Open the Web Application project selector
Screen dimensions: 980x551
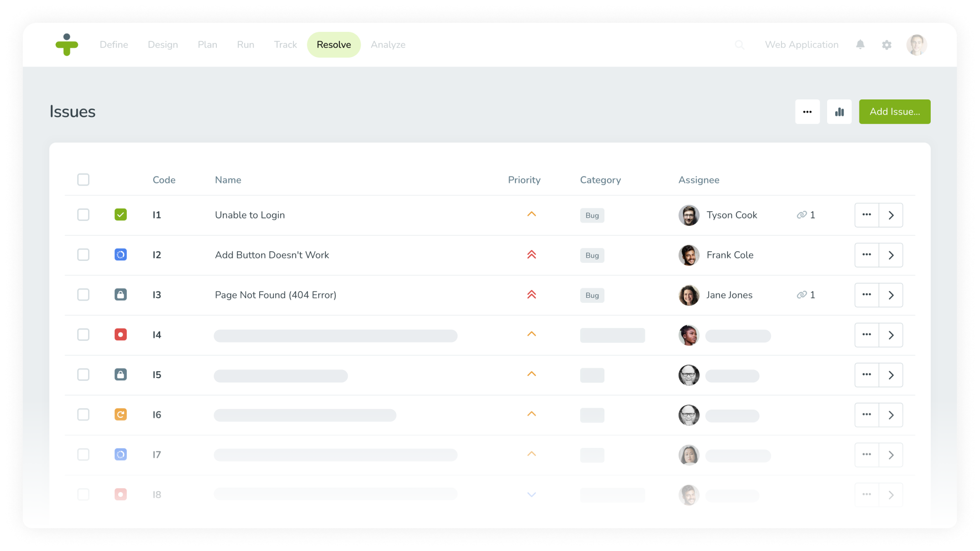[x=802, y=45]
